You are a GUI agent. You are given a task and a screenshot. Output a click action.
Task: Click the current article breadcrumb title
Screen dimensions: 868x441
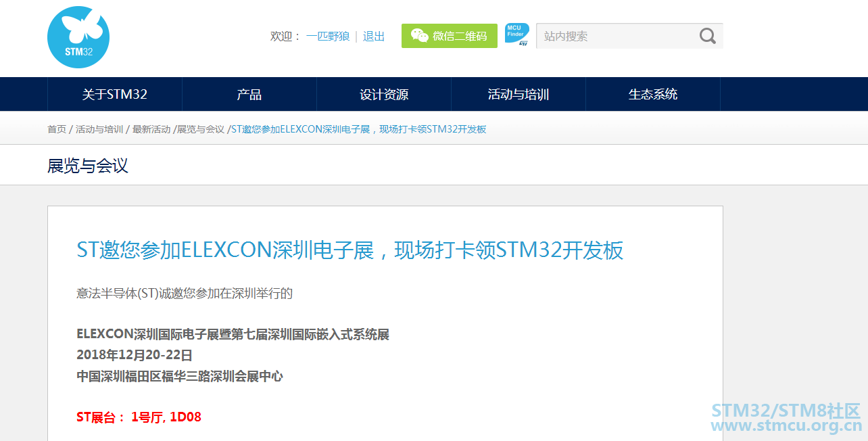click(359, 129)
